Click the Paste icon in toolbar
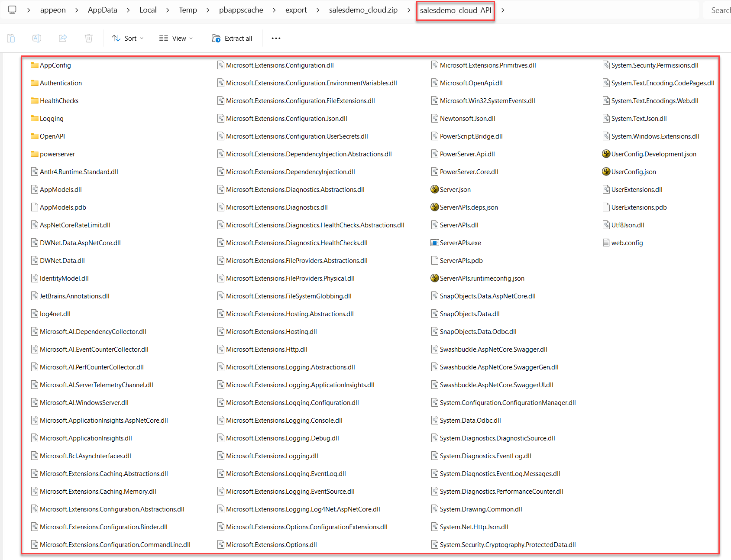 pyautogui.click(x=11, y=38)
